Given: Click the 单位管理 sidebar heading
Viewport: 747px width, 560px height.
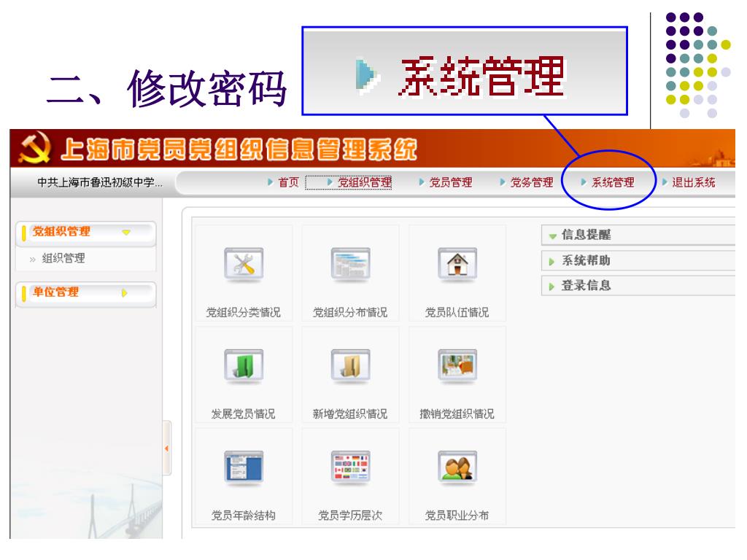Looking at the screenshot, I should click(55, 292).
